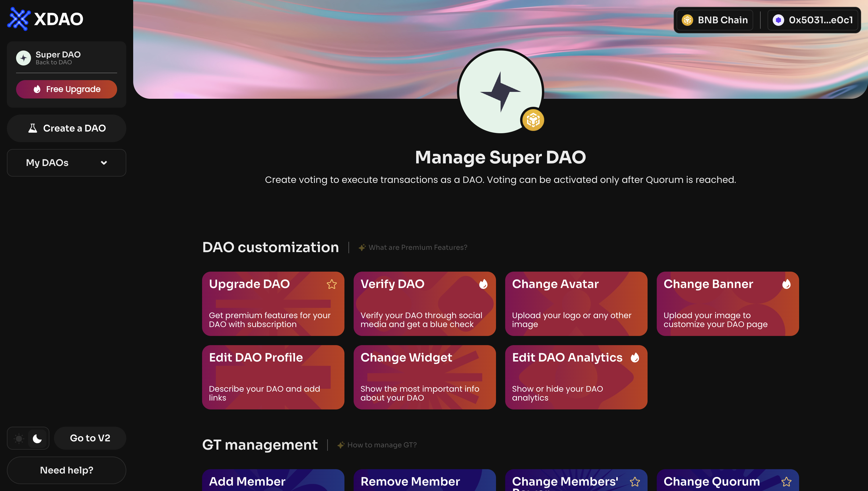
Task: Click the Create a DAO button
Action: 66,128
